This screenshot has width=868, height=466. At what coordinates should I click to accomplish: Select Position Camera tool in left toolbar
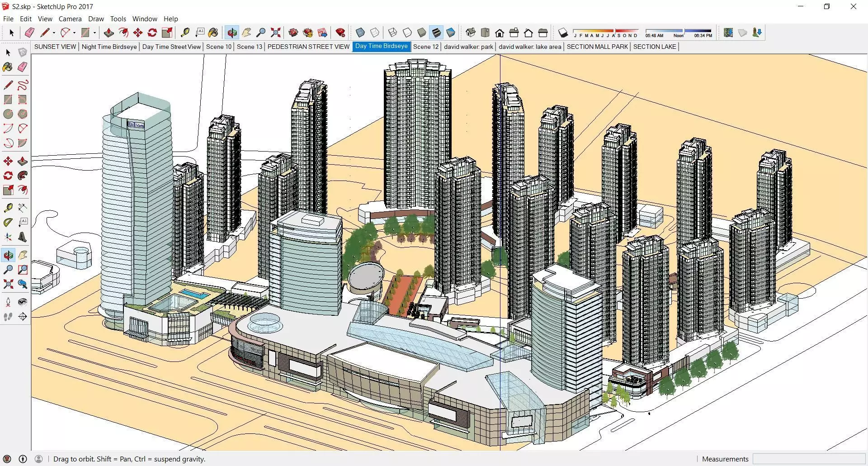coord(8,302)
